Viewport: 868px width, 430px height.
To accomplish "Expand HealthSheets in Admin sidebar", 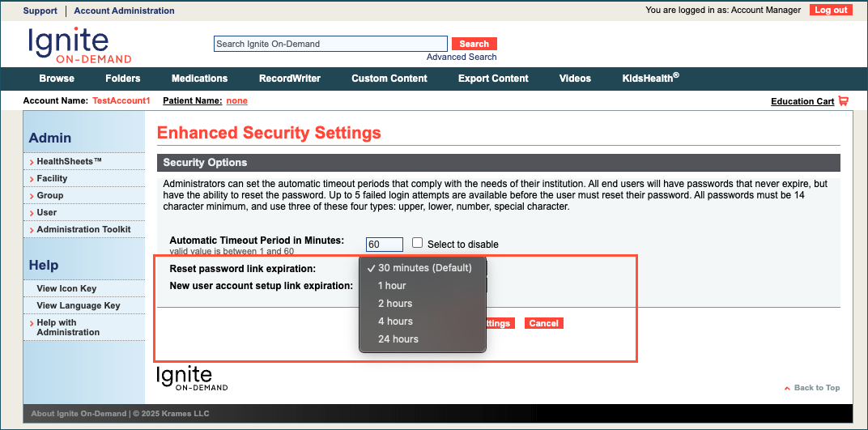I will pyautogui.click(x=69, y=161).
